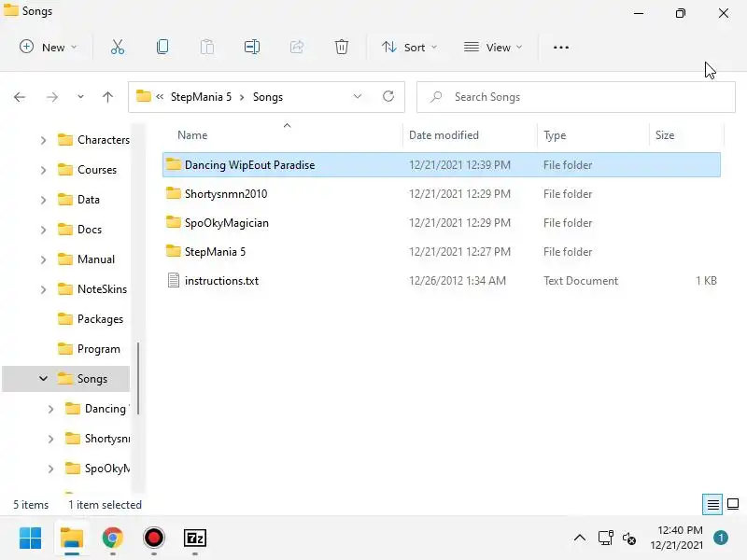This screenshot has height=560, width=747.
Task: Open recent locations dropdown arrow
Action: click(80, 97)
